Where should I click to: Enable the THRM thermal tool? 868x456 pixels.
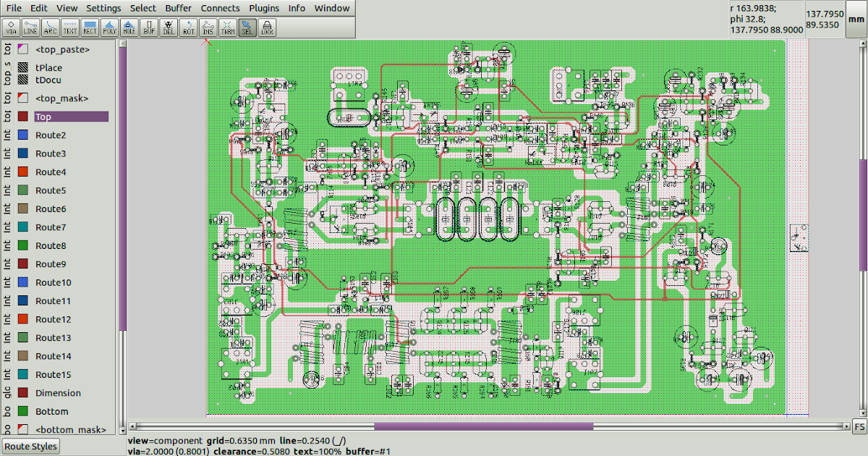coord(228,28)
